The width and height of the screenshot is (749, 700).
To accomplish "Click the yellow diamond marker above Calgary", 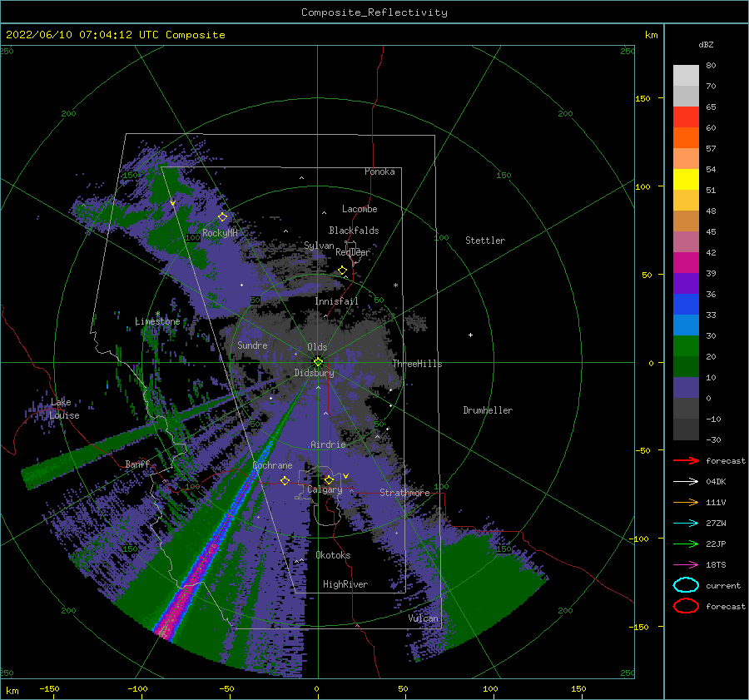I will [x=329, y=479].
